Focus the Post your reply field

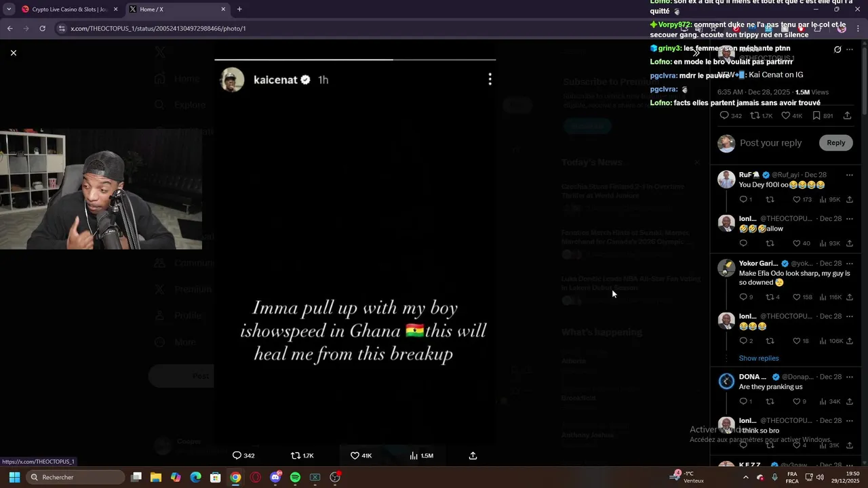[770, 143]
